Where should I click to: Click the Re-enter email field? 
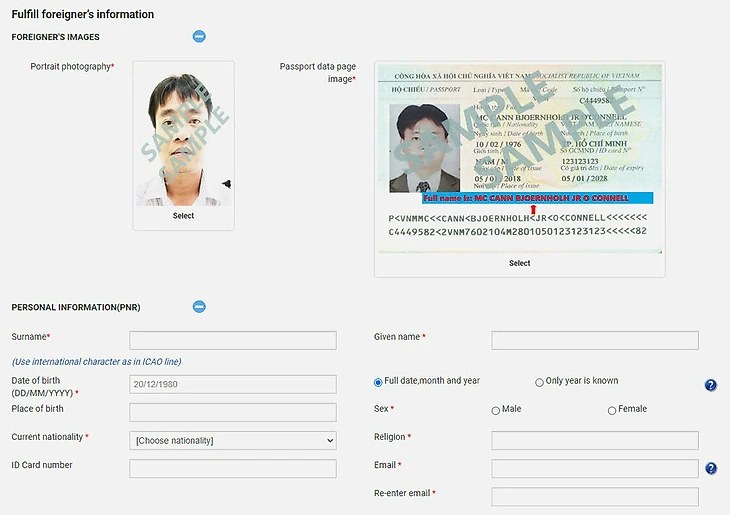(594, 496)
